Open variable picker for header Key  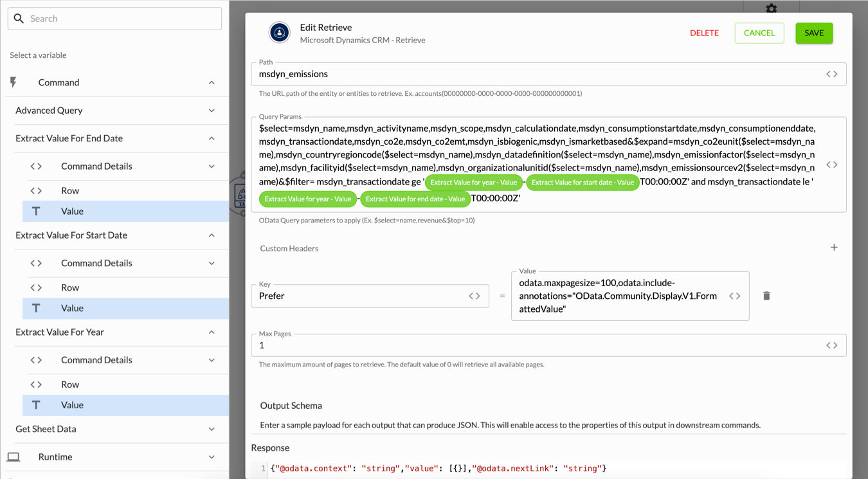(475, 296)
